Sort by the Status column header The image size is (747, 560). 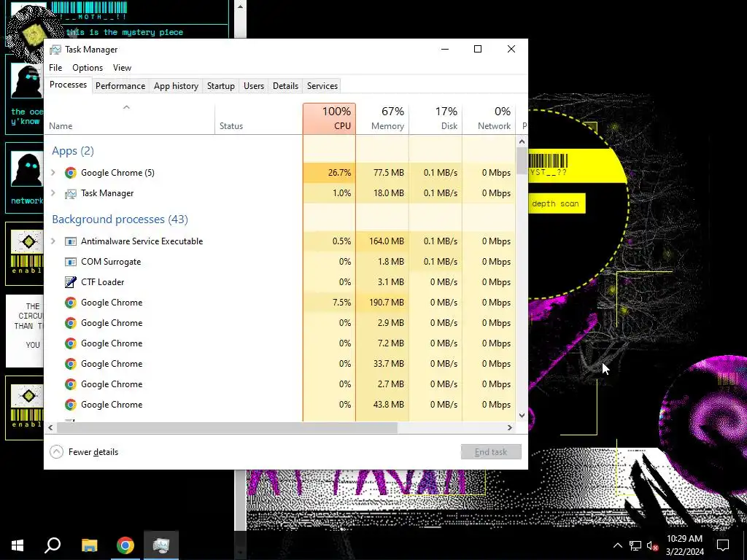pos(259,119)
